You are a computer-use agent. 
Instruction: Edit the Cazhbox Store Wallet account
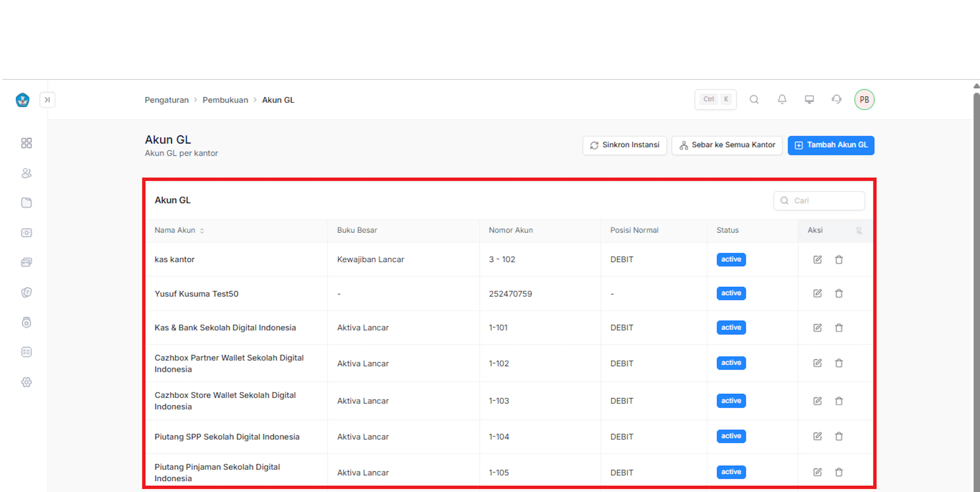pyautogui.click(x=817, y=401)
